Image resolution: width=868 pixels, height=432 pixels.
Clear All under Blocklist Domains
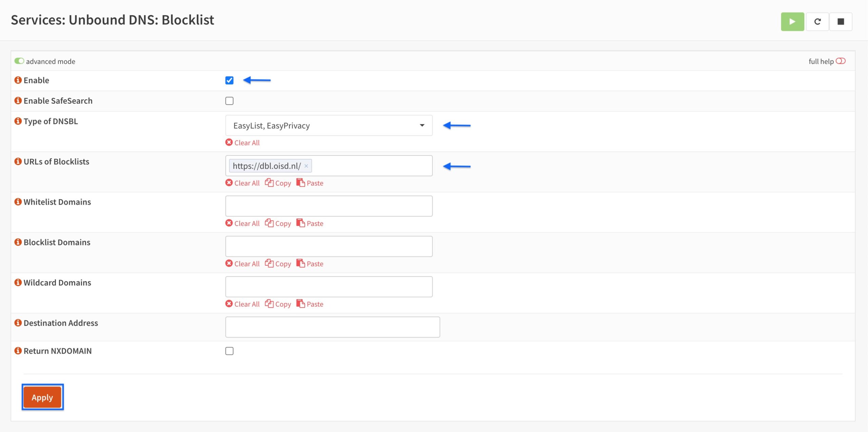pos(242,264)
